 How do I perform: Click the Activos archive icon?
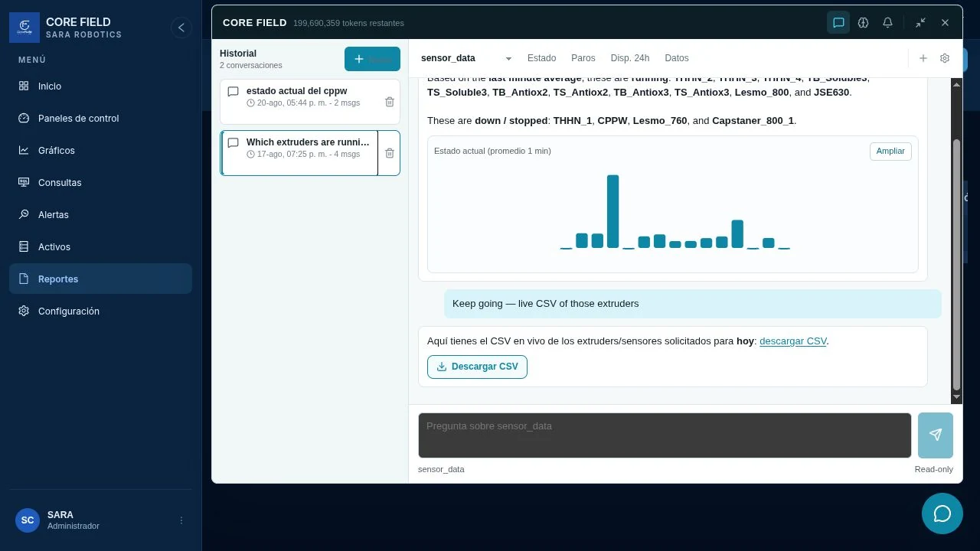(24, 247)
